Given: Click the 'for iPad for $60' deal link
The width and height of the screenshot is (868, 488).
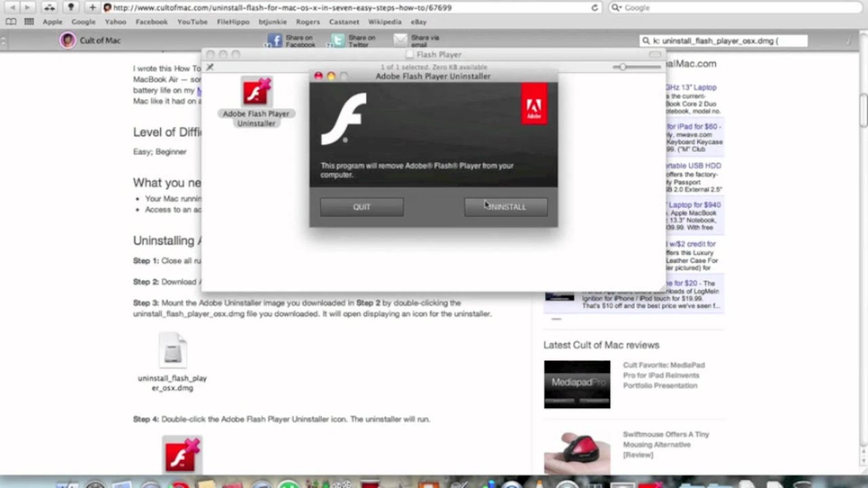Looking at the screenshot, I should point(693,126).
